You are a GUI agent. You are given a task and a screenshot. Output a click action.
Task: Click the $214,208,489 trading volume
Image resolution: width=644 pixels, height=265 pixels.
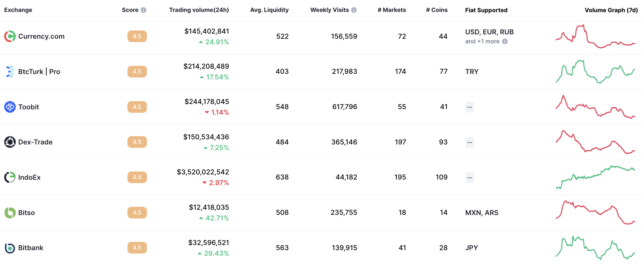coord(206,66)
